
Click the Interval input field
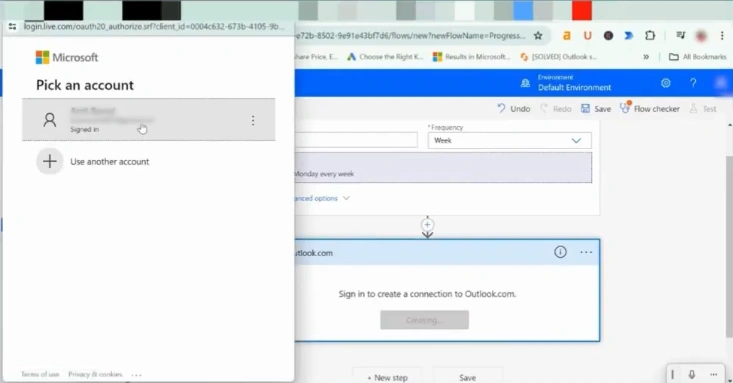356,140
